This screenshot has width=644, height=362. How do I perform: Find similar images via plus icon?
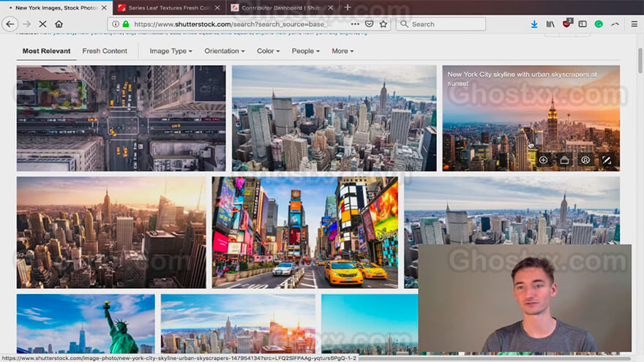(543, 160)
